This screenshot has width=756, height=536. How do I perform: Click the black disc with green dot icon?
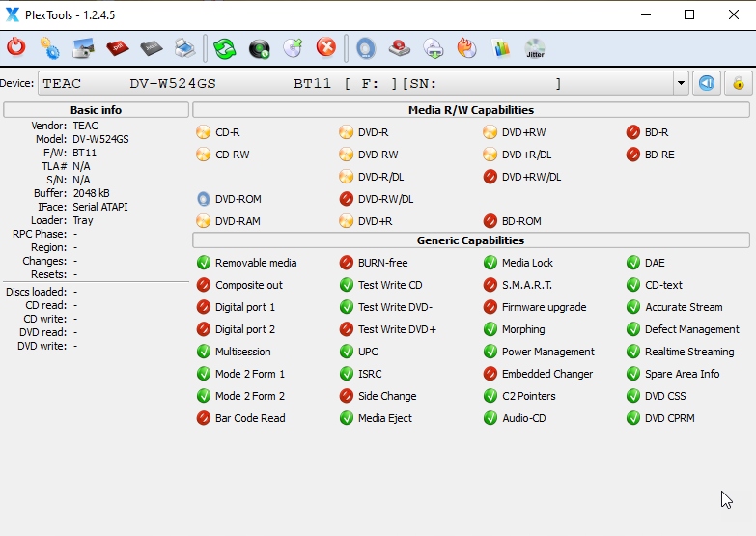coord(260,48)
